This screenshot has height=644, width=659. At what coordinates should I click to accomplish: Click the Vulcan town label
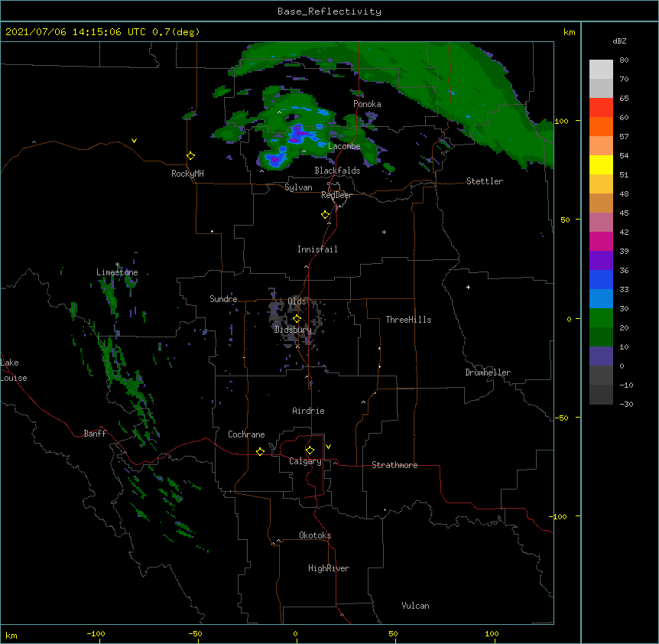tap(415, 606)
